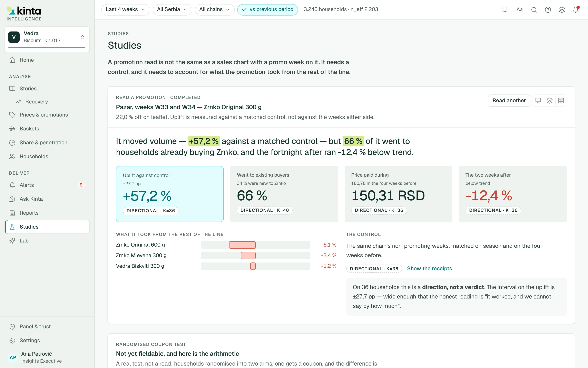
Task: Click '3.240 households · n_eff 2.203' text
Action: [x=341, y=9]
